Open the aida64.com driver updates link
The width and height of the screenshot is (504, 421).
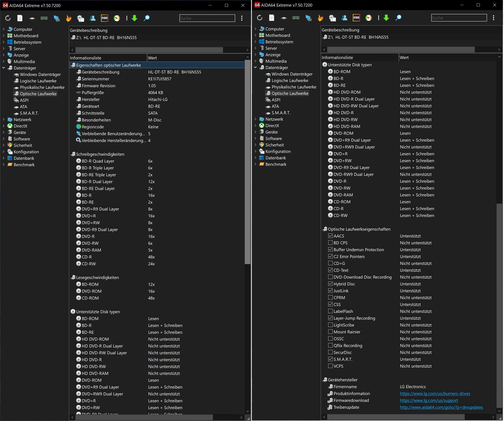(x=442, y=408)
